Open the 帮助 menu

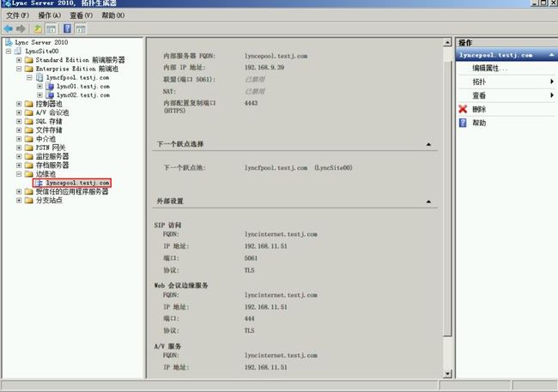click(113, 15)
